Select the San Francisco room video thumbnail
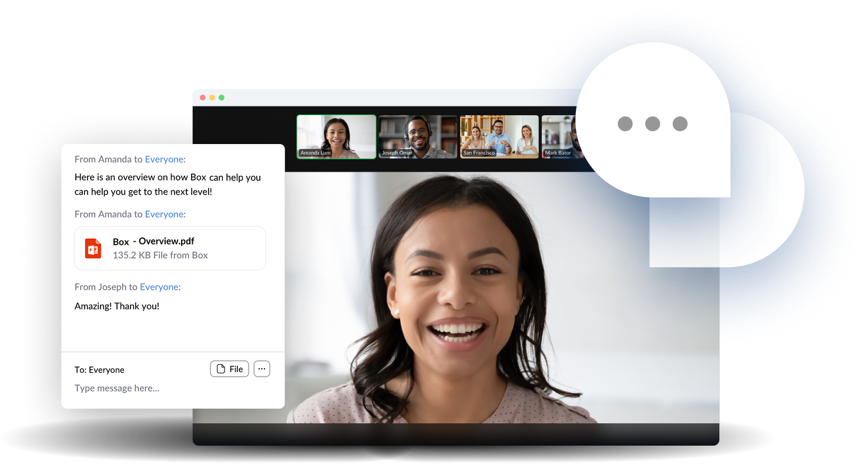The image size is (868, 468). coord(500,137)
